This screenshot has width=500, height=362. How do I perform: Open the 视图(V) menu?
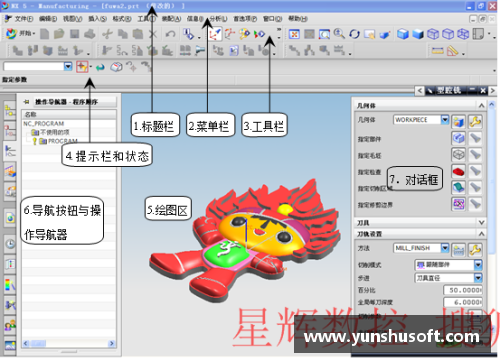[x=72, y=19]
